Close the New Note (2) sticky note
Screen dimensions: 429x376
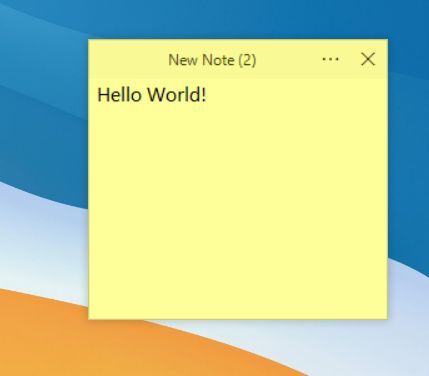pyautogui.click(x=368, y=59)
